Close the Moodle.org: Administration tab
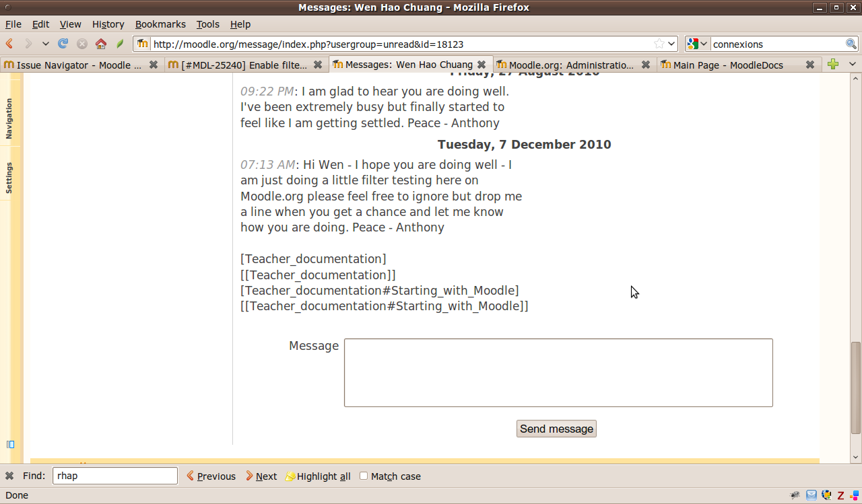The width and height of the screenshot is (862, 504). (x=646, y=65)
